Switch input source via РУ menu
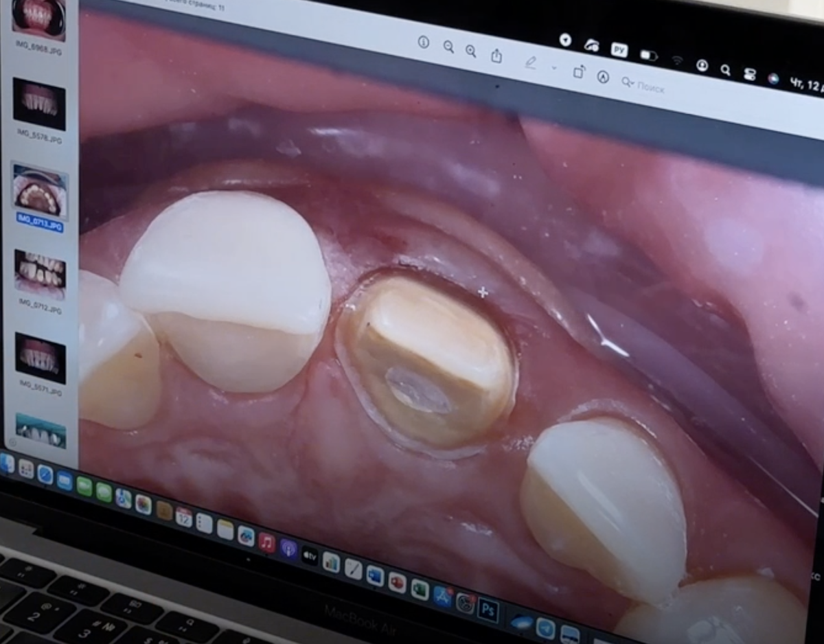 619,49
